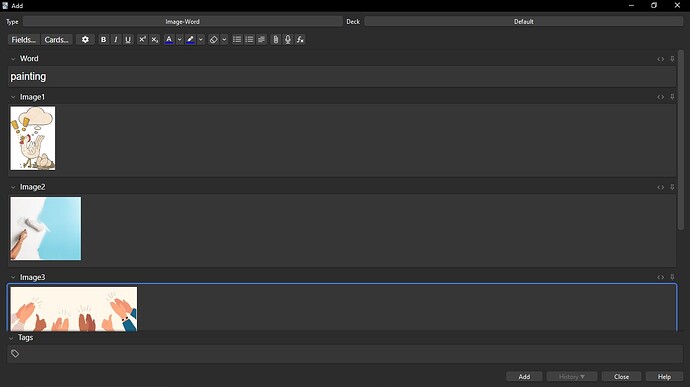Choose the Default deck selector
Image resolution: width=690 pixels, height=387 pixels.
tap(524, 22)
